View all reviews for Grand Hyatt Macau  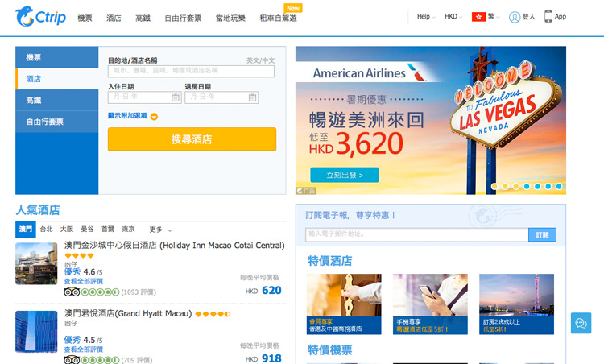tap(83, 350)
